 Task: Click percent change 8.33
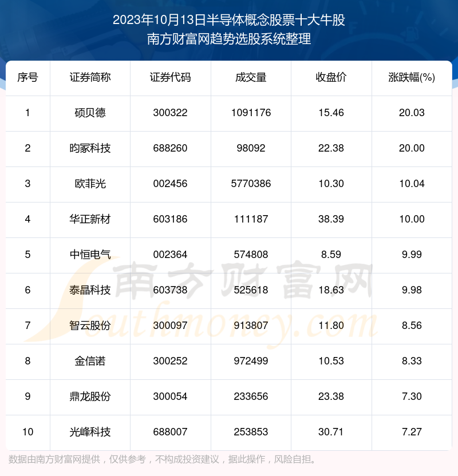click(412, 361)
